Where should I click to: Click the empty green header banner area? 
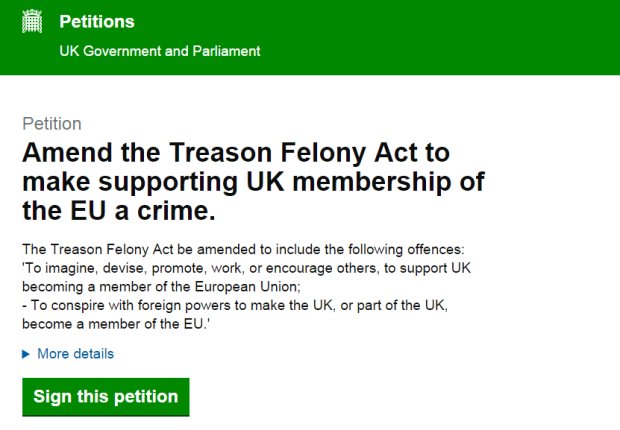point(450,37)
